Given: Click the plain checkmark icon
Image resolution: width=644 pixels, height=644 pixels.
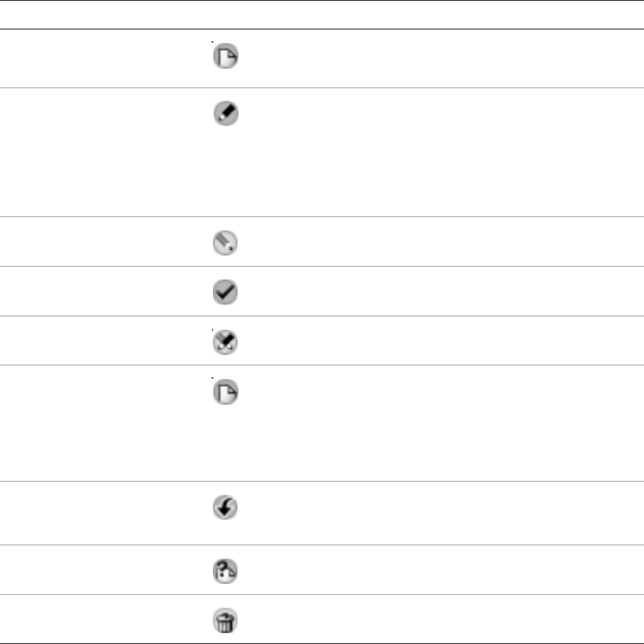Looking at the screenshot, I should click(225, 292).
